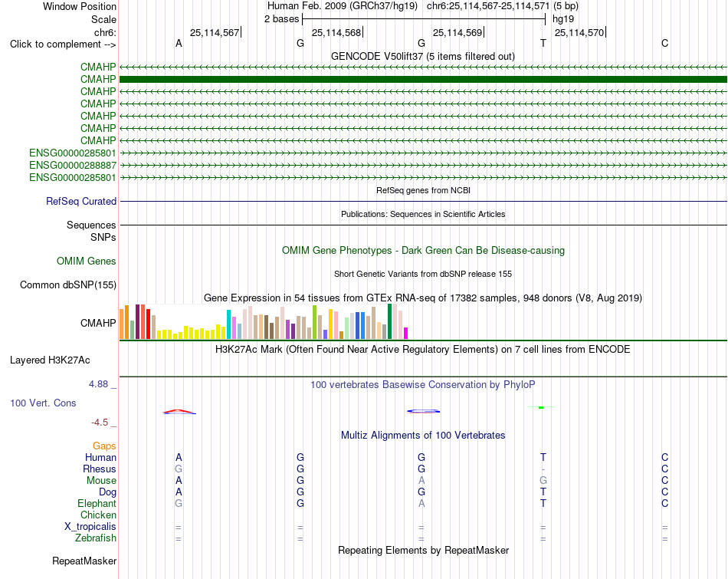Click base T in the complement row
This screenshot has width=728, height=579.
[543, 43]
